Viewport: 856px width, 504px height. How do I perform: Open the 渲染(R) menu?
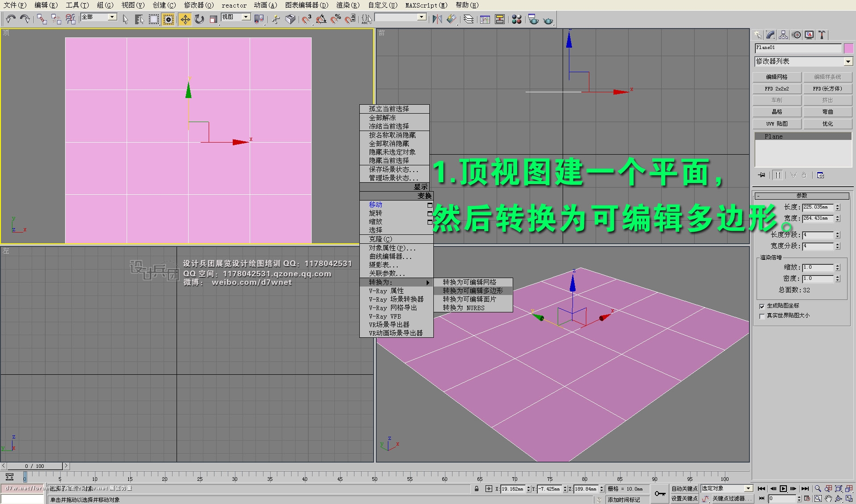click(348, 5)
